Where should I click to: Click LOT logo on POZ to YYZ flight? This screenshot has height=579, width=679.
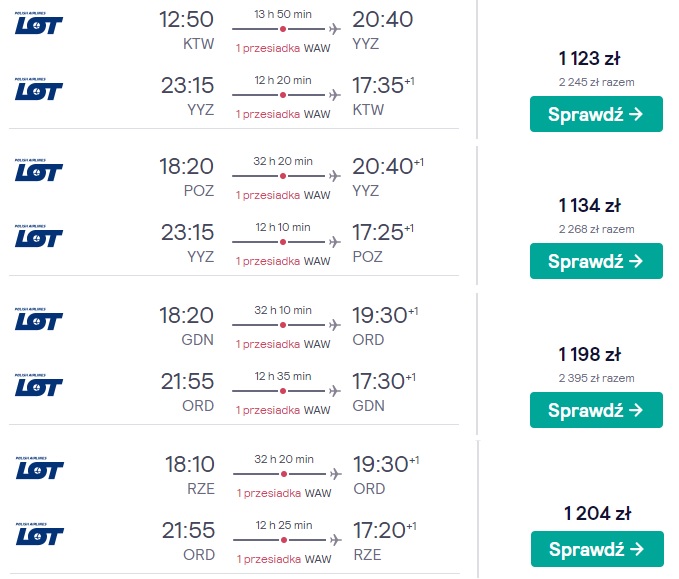pyautogui.click(x=39, y=171)
